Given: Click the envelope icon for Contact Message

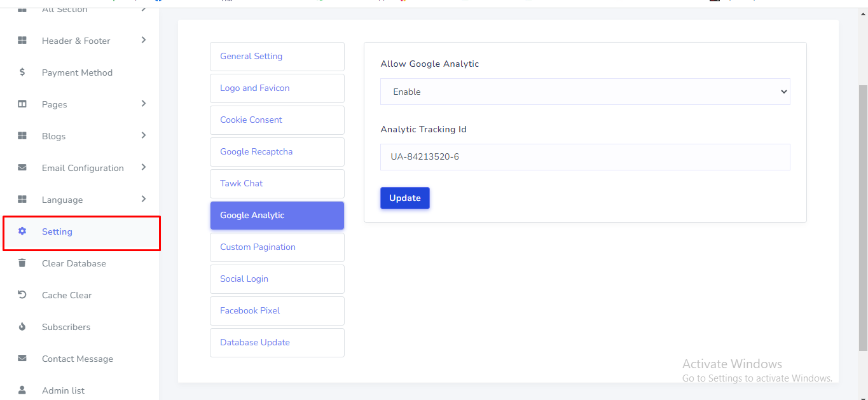Looking at the screenshot, I should coord(22,359).
